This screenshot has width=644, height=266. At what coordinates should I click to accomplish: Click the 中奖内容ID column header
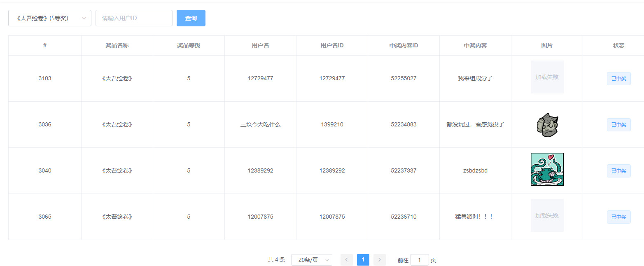click(404, 45)
